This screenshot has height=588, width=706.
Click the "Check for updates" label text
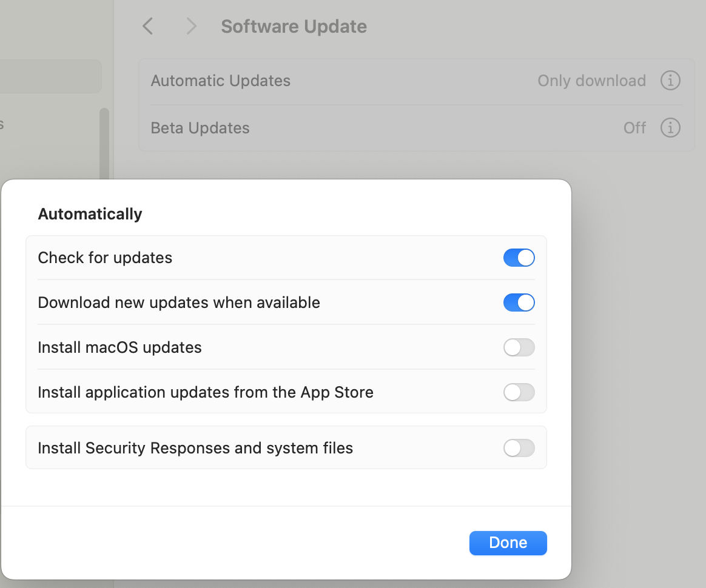tap(105, 258)
